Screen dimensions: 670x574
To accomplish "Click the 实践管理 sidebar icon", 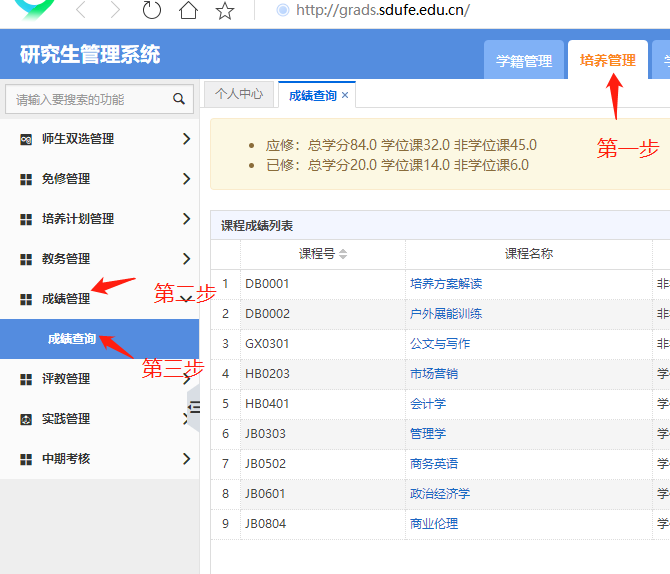I will (x=26, y=419).
